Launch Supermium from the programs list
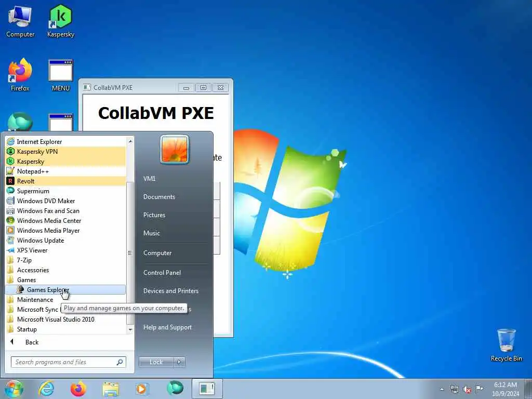The width and height of the screenshot is (532, 399). click(65, 191)
